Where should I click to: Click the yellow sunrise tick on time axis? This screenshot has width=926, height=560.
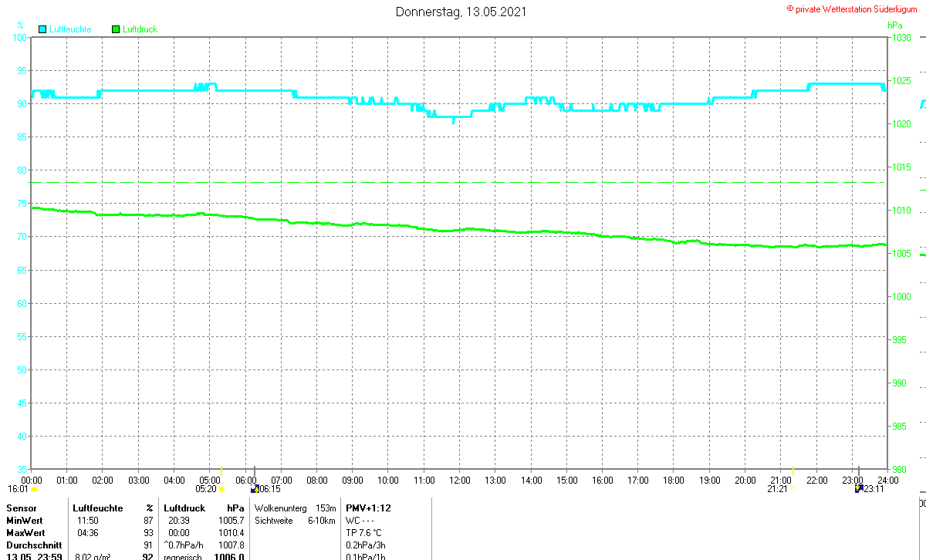coord(221,471)
